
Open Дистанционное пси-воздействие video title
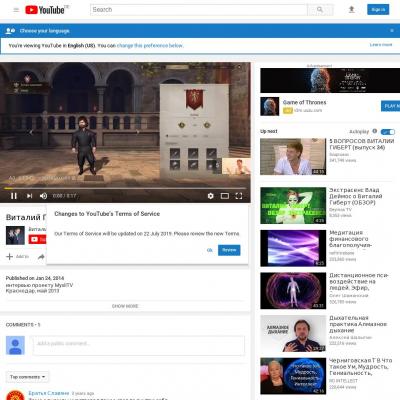359,282
